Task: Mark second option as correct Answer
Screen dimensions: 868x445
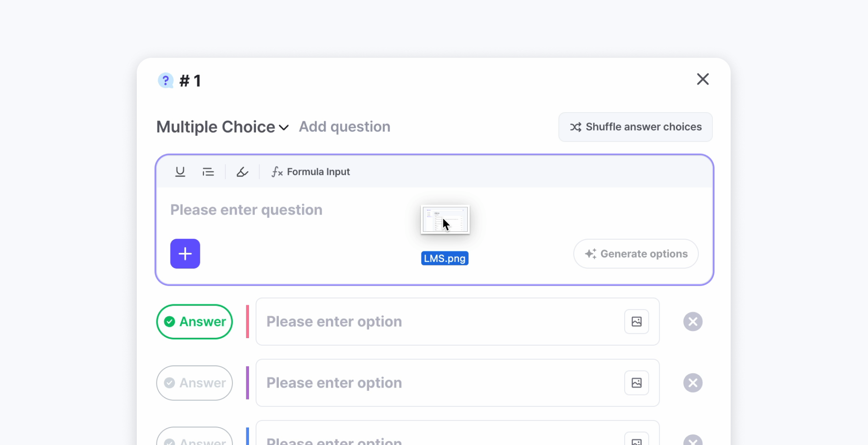Action: point(195,383)
